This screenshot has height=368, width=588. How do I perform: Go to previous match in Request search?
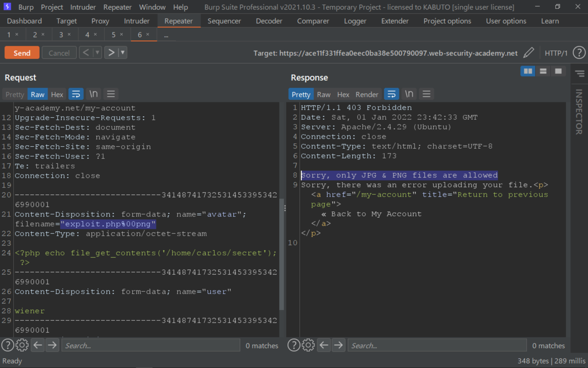coord(38,345)
